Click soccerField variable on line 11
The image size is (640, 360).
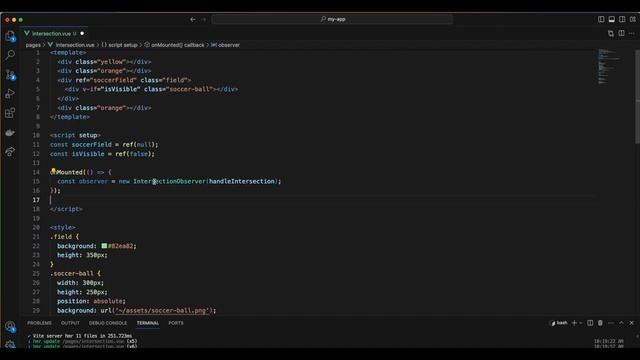91,144
